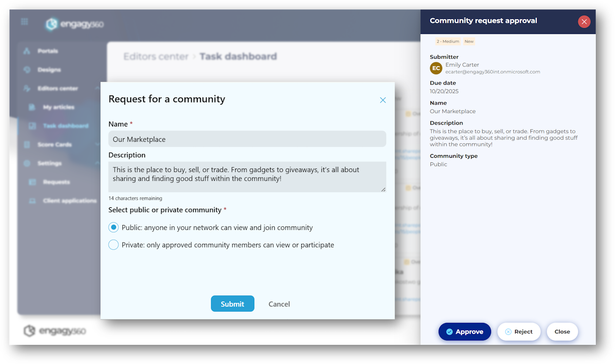Collapse the Editors center sidebar section
615x364 pixels.
pyautogui.click(x=97, y=89)
